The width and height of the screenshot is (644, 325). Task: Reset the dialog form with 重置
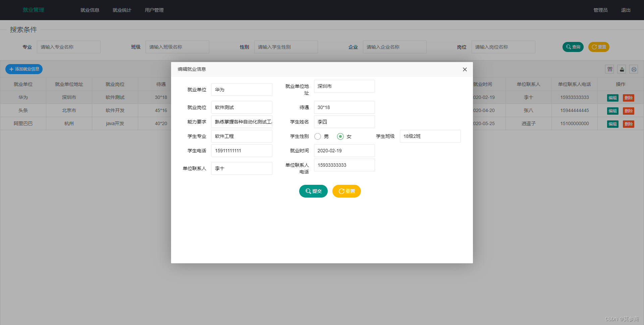point(346,191)
